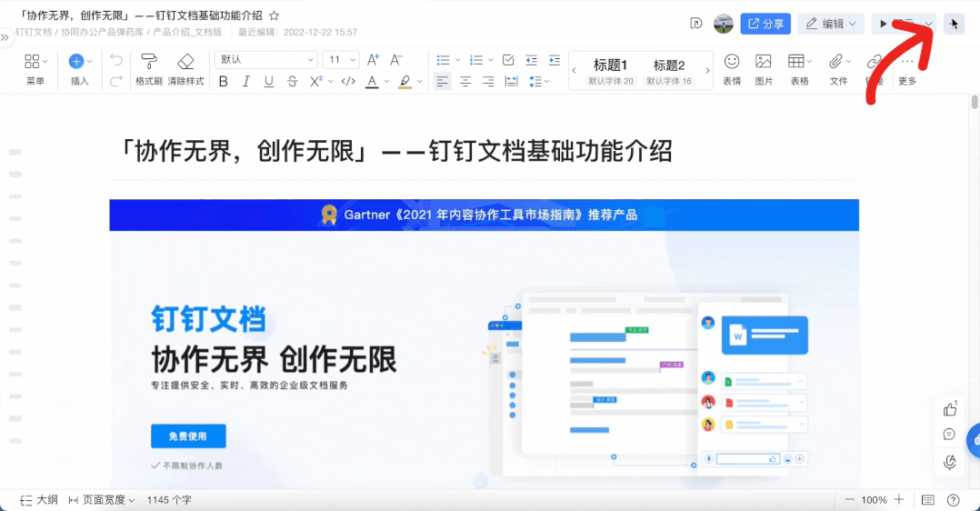Apply the 标题1 heading style
Viewport: 980px width, 511px height.
click(611, 71)
